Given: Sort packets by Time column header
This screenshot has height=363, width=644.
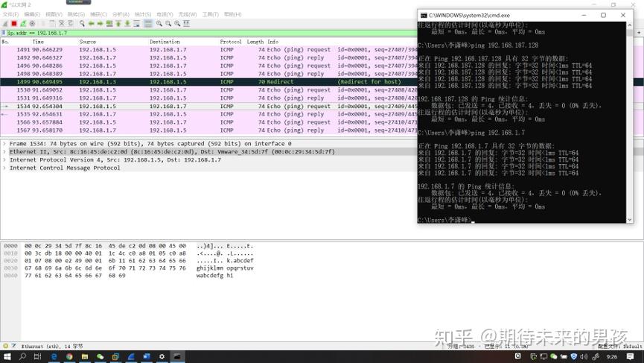Looking at the screenshot, I should 38,42.
